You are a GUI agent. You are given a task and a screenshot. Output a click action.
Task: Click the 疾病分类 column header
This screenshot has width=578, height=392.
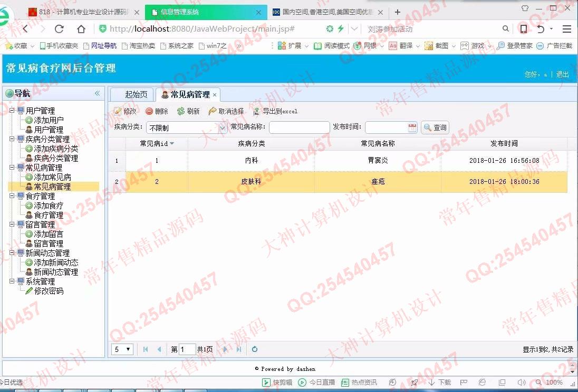click(252, 144)
